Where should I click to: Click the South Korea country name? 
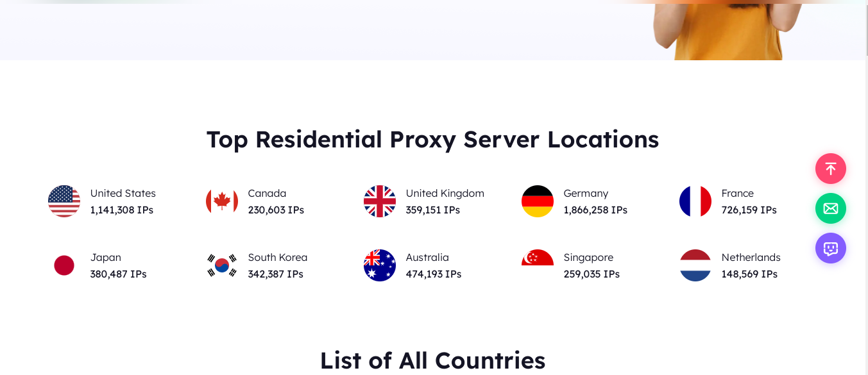click(x=277, y=258)
